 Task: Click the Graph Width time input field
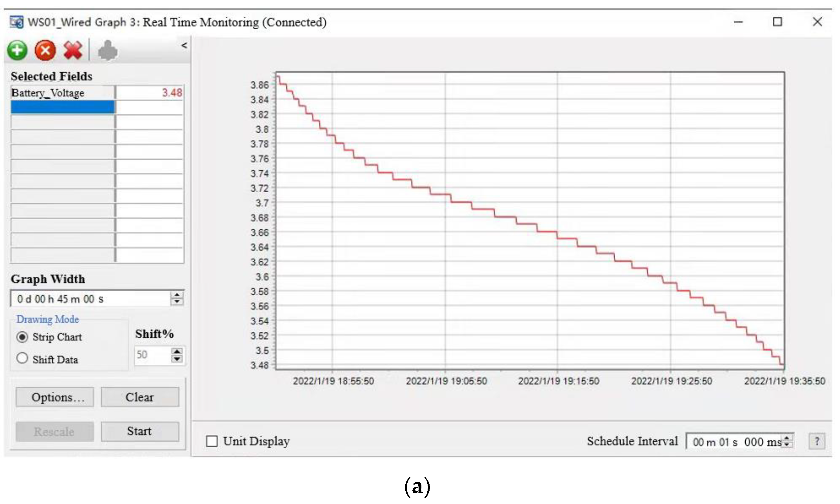click(x=90, y=299)
